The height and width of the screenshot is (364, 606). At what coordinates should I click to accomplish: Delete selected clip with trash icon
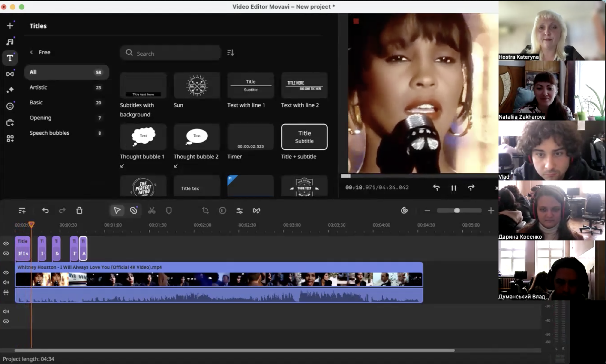(x=79, y=210)
